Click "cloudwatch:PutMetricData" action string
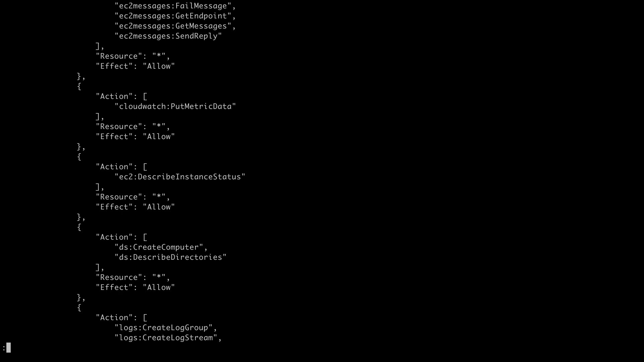The height and width of the screenshot is (362, 644). pos(175,107)
